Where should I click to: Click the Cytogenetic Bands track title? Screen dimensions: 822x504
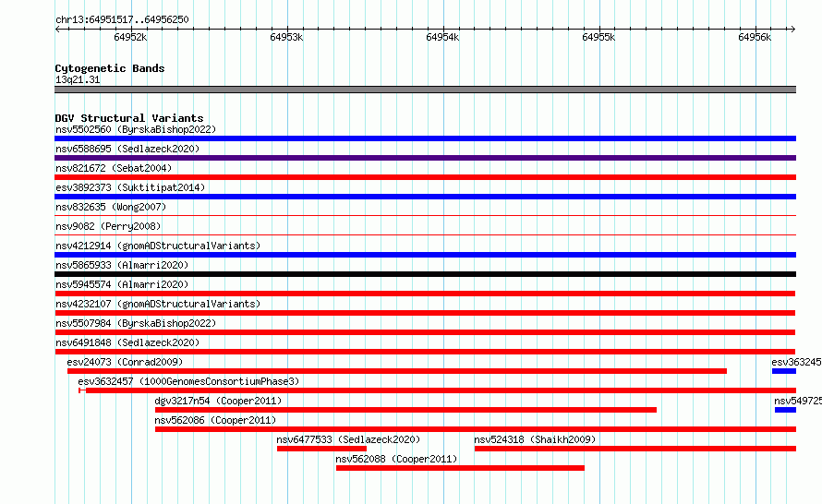click(110, 68)
